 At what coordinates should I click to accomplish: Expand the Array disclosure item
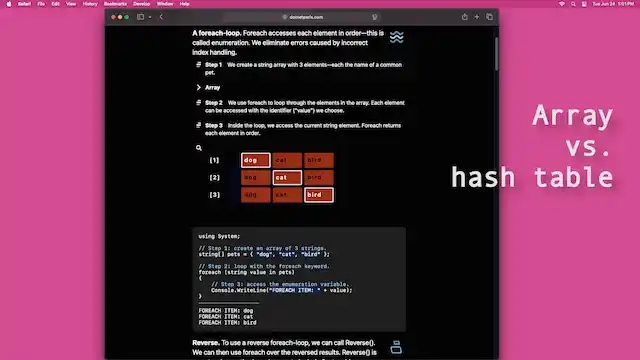(x=209, y=87)
